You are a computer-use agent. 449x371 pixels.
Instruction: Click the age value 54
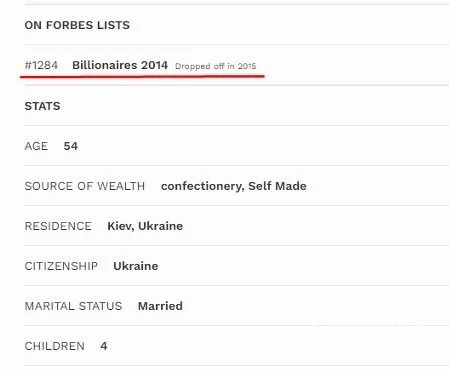pyautogui.click(x=71, y=146)
